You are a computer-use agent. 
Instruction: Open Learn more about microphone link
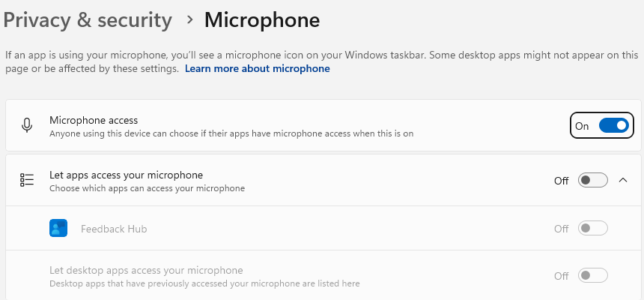[x=257, y=68]
